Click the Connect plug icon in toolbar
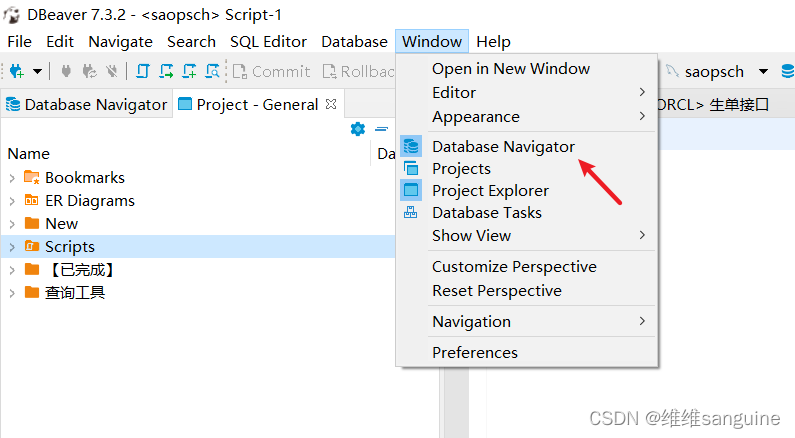Screen dimensions: 795x438 click(66, 71)
